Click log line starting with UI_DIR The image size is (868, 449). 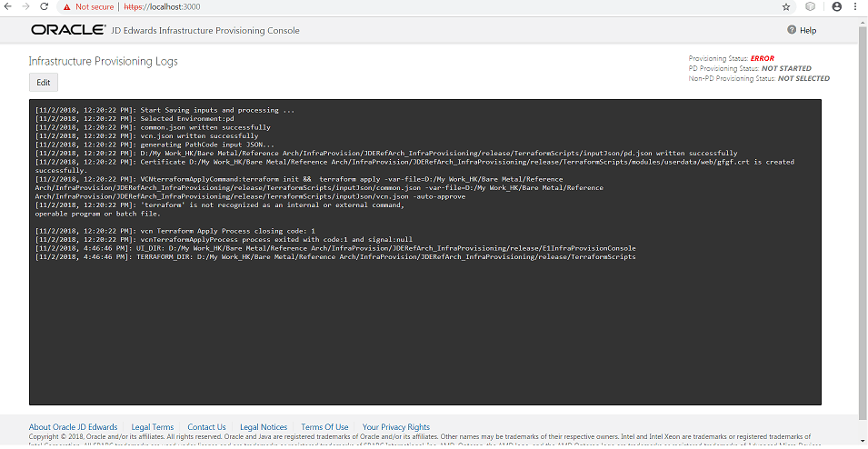point(335,248)
